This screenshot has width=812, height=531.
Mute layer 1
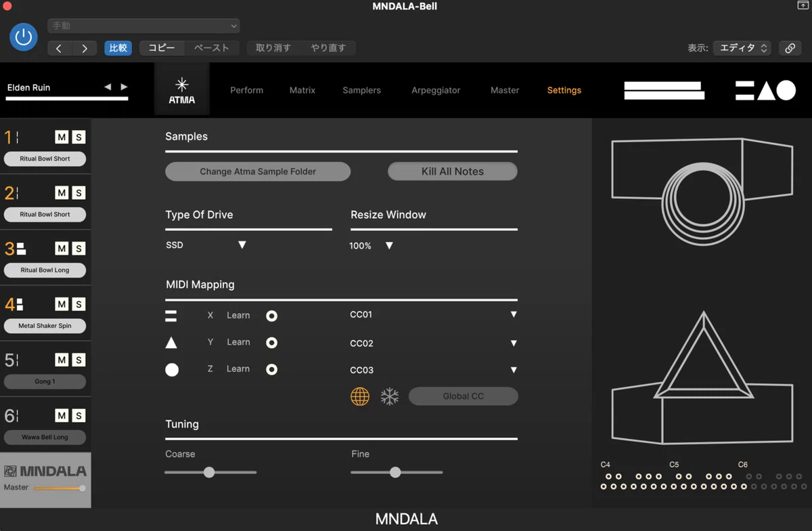click(62, 137)
